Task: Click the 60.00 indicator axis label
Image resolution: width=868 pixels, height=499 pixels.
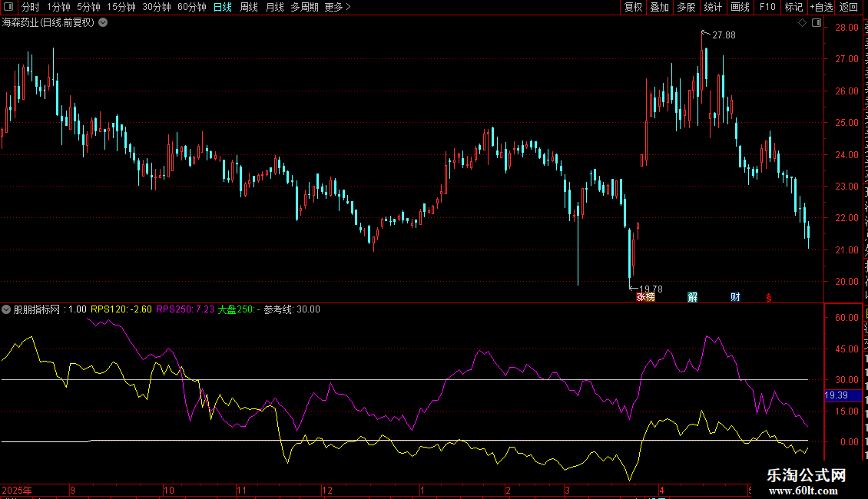Action: click(847, 317)
